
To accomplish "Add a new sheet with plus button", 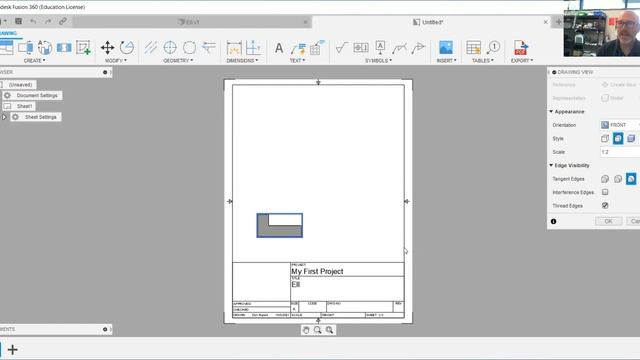I will [x=13, y=350].
